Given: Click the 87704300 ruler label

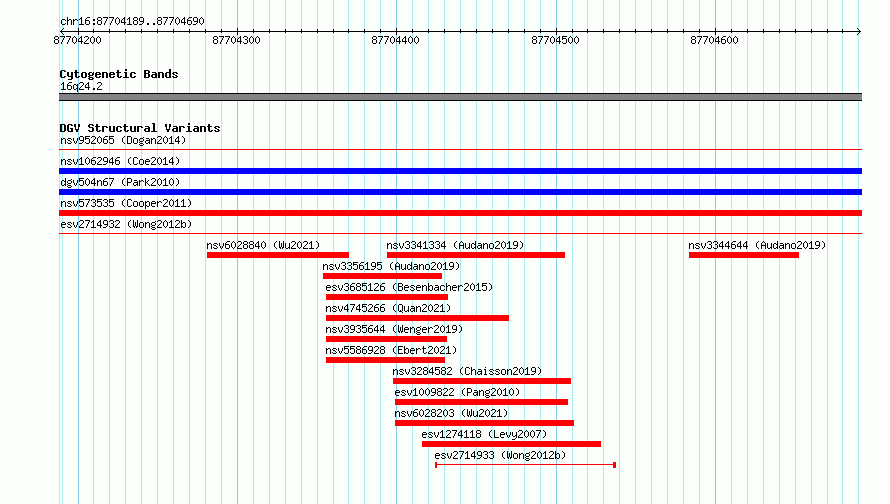Looking at the screenshot, I should click(x=237, y=40).
